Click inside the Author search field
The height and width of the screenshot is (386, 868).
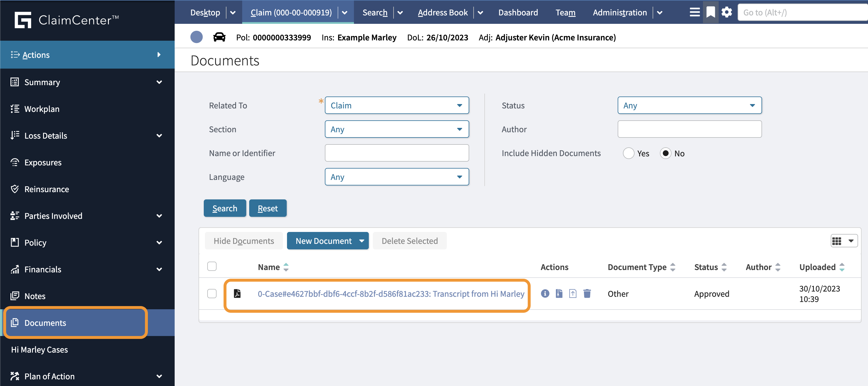click(689, 129)
